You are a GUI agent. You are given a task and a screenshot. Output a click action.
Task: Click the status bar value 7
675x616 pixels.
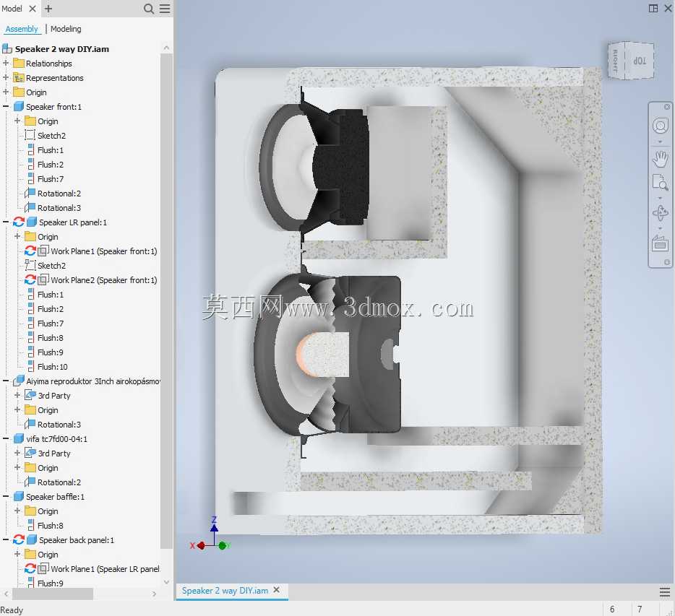click(x=640, y=609)
